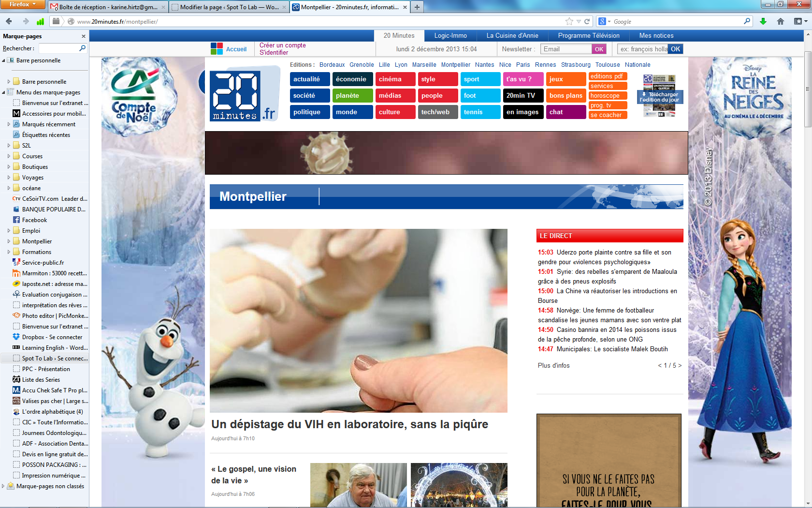
Task: Click the page vertical scrollbar thumb
Action: click(807, 89)
